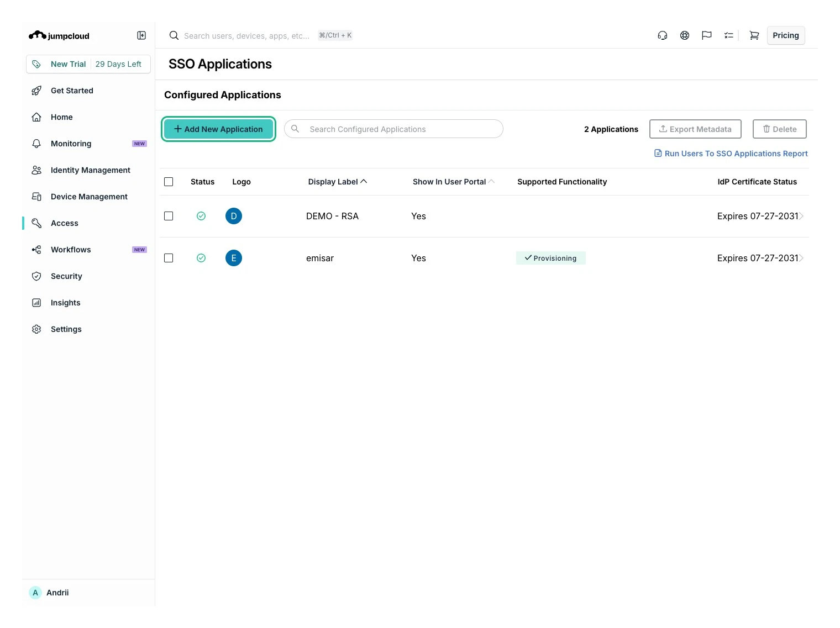Toggle the select-all applications checkbox
Image resolution: width=840 pixels, height=628 pixels.
(x=169, y=182)
